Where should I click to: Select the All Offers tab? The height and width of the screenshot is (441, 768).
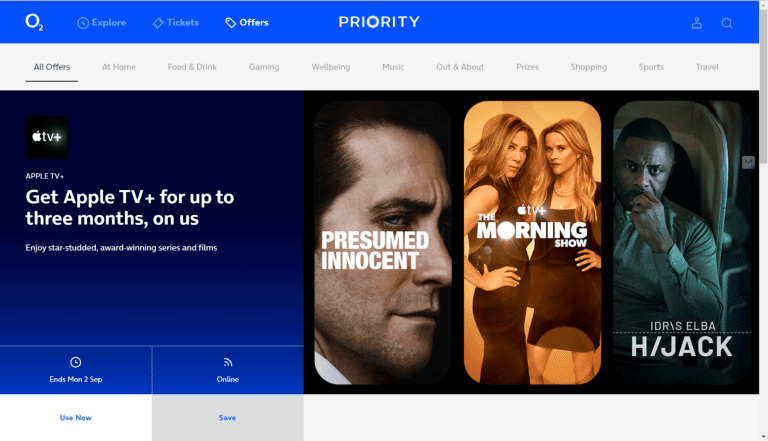(52, 67)
